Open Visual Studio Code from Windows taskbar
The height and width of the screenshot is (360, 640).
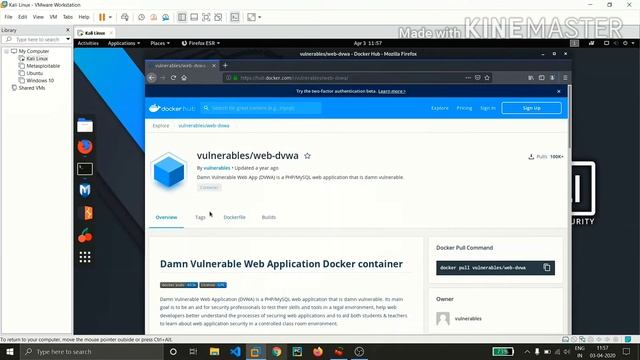[235, 351]
